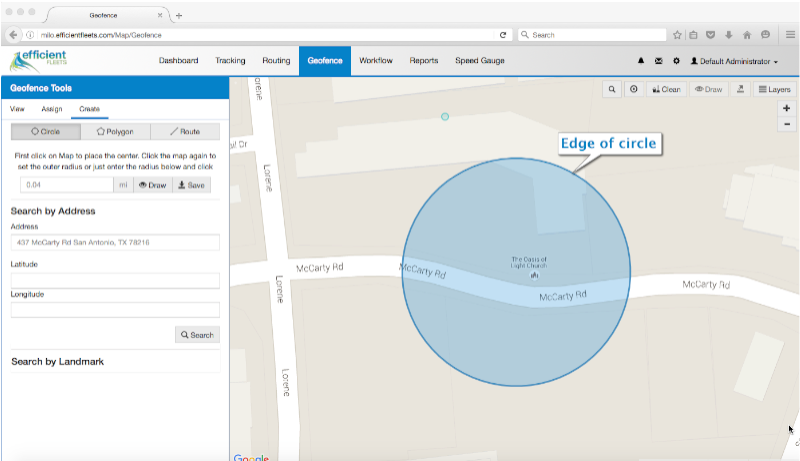Open the browser hamburger menu
Screen dimensions: 800x461
(790, 35)
